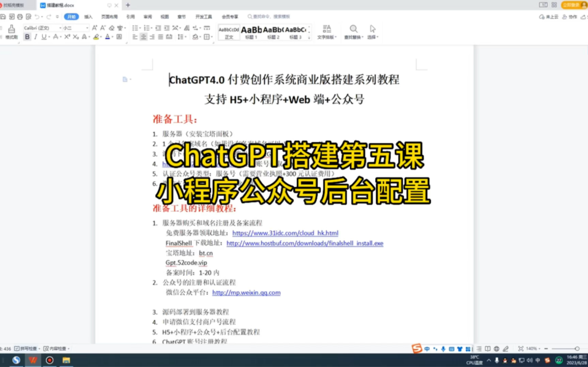Switch to the 插入 Insert ribbon tab
This screenshot has height=367, width=588.
[88, 17]
